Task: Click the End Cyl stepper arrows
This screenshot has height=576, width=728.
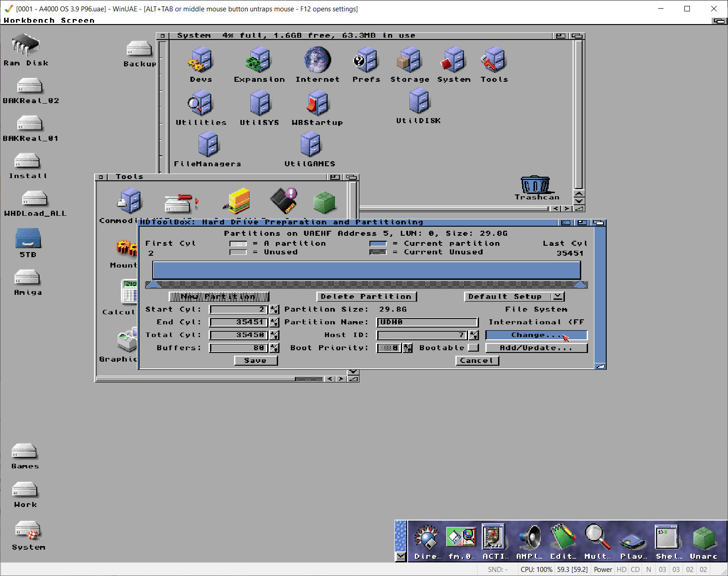Action: click(274, 322)
